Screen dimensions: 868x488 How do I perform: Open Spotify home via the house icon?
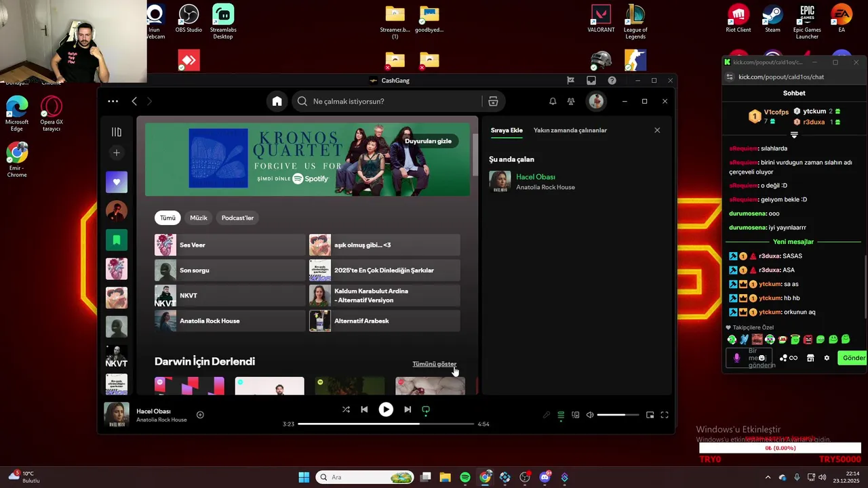click(x=277, y=102)
